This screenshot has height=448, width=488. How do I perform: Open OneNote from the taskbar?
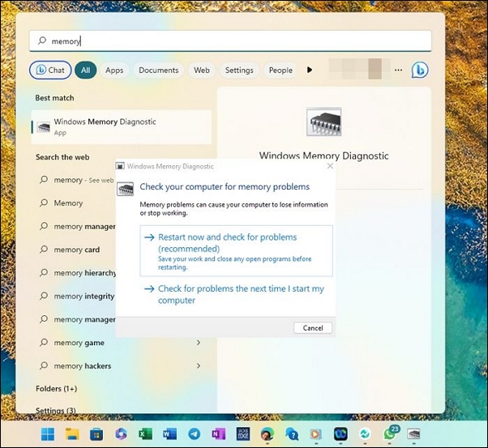coord(219,434)
